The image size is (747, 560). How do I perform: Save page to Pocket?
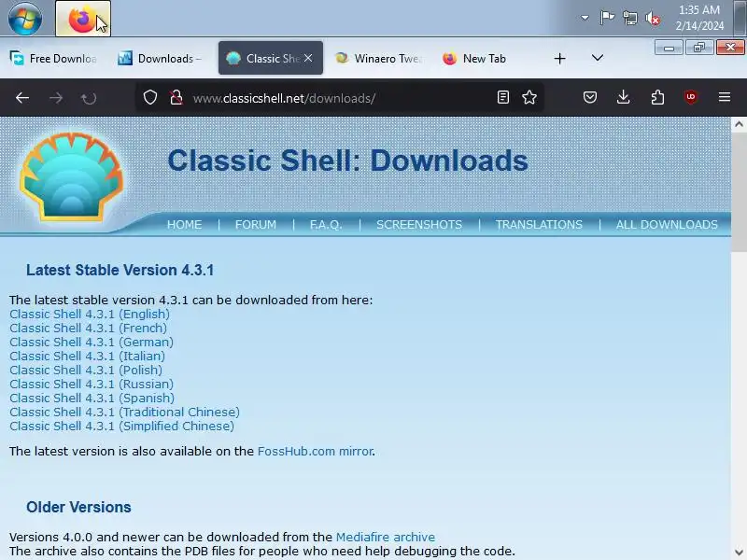point(590,98)
